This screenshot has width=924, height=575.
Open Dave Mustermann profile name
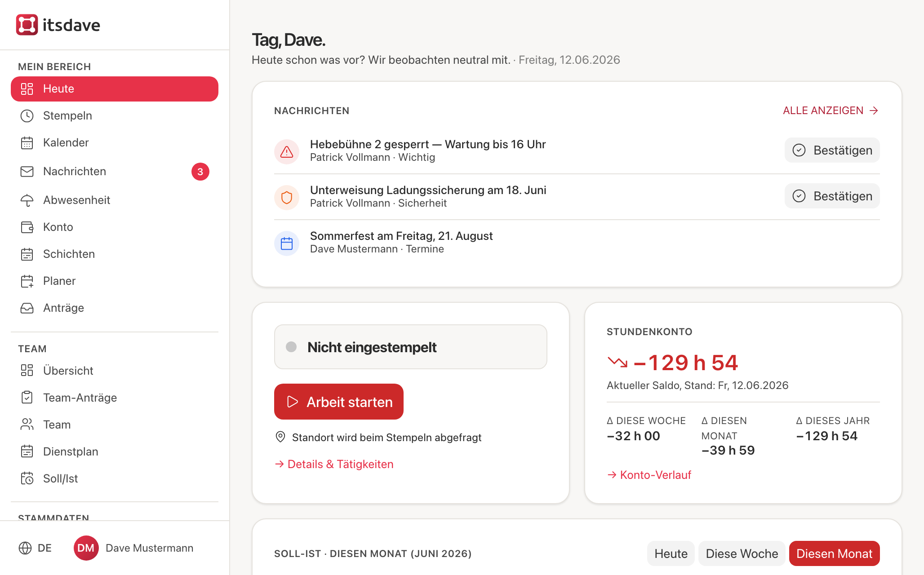click(149, 548)
